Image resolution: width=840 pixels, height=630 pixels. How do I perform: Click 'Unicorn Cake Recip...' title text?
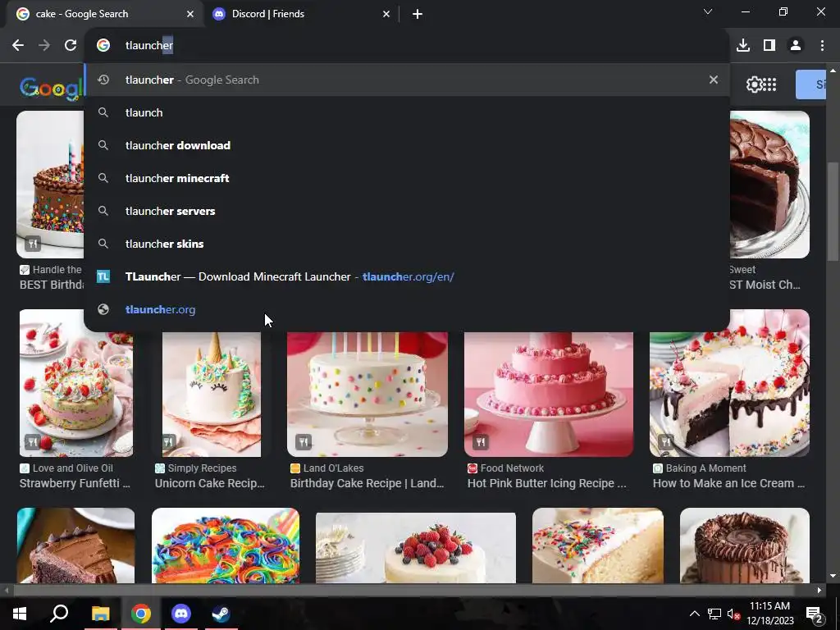pos(209,483)
